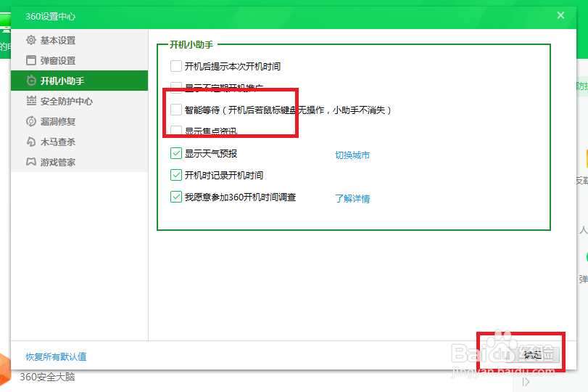Click the 开机小助手 group heading
This screenshot has width=588, height=392.
coord(191,45)
